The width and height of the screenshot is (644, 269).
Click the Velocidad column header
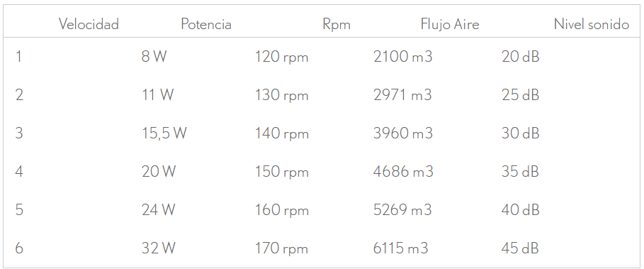[89, 24]
